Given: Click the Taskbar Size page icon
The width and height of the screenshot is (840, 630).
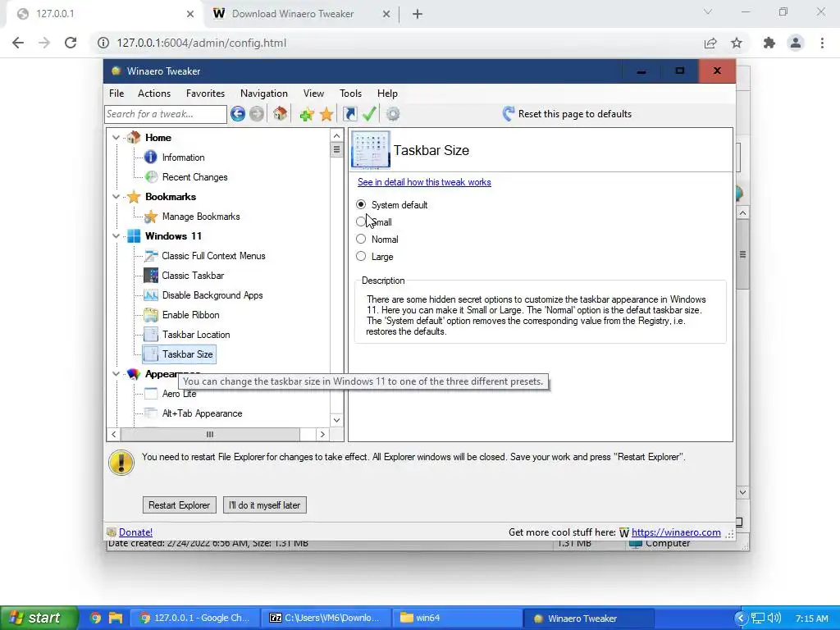Looking at the screenshot, I should [371, 150].
